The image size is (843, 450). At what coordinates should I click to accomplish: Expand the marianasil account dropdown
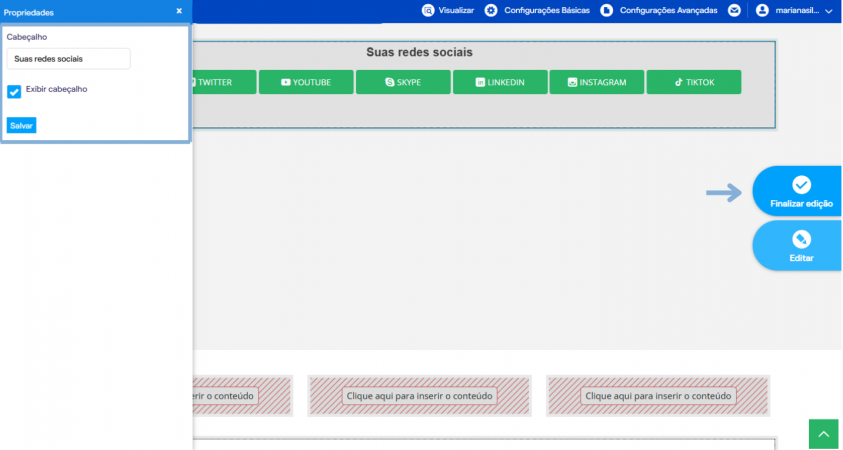tap(828, 11)
